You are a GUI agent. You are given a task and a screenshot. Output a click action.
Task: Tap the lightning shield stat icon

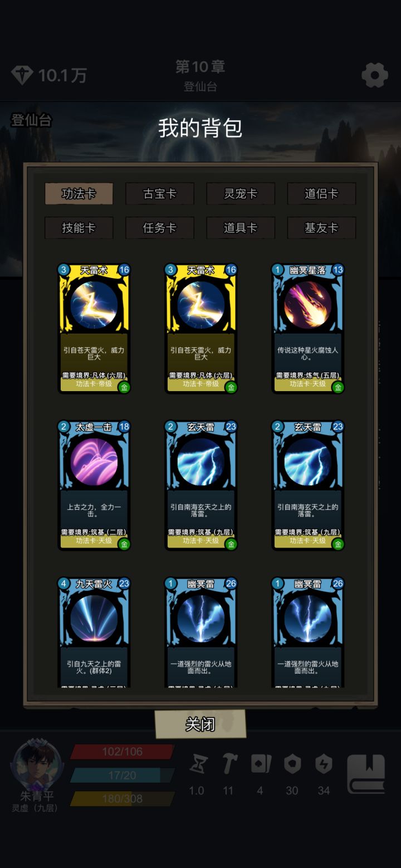[x=324, y=764]
